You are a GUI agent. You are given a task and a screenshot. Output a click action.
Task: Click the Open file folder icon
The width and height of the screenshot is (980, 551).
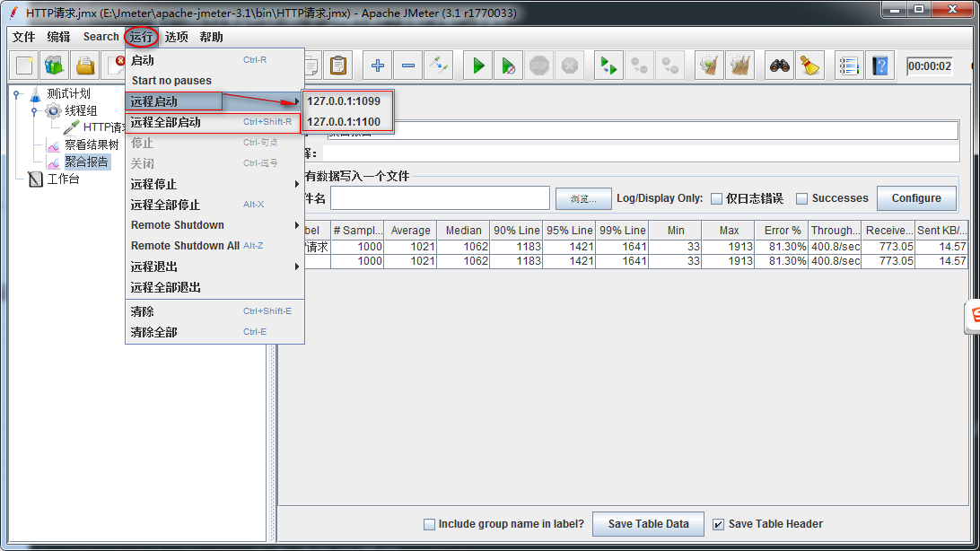85,66
